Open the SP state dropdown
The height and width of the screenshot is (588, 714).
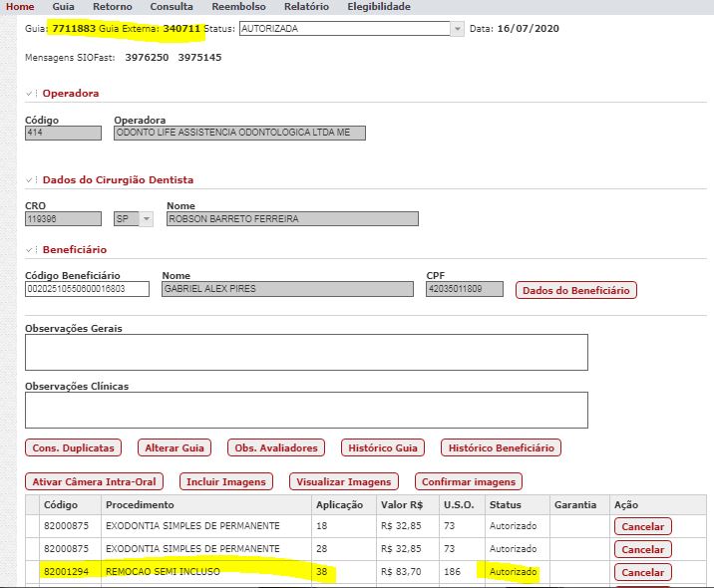coord(147,219)
